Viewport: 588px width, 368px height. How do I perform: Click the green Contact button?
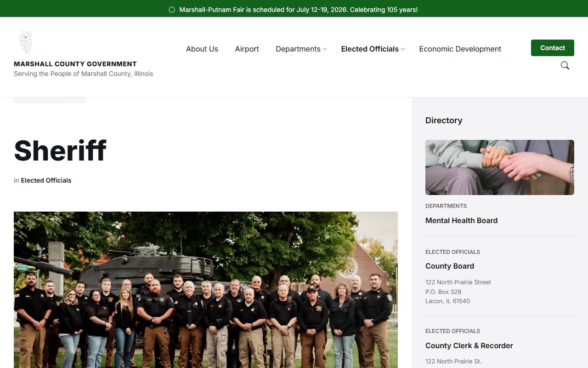[553, 48]
